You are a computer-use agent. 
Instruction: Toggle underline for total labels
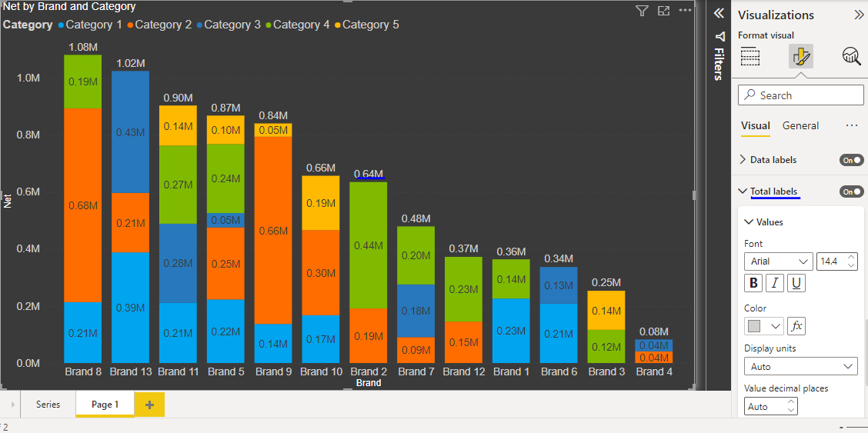coord(796,284)
